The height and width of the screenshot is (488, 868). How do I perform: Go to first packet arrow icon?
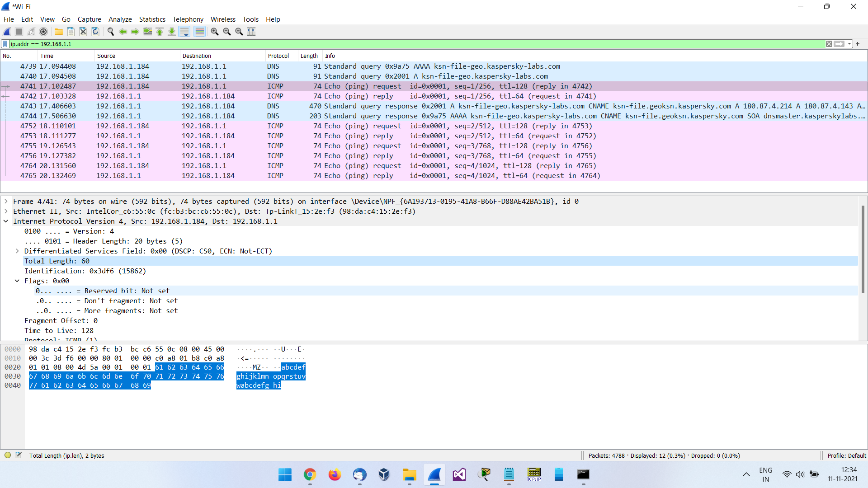pyautogui.click(x=160, y=32)
